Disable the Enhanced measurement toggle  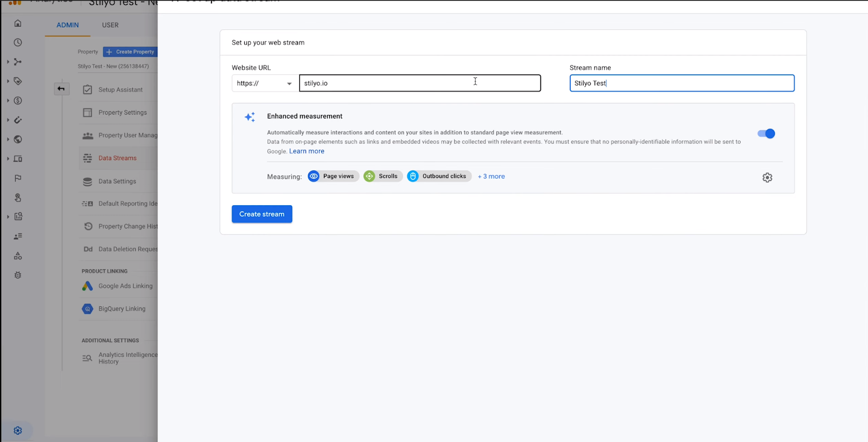(x=766, y=134)
